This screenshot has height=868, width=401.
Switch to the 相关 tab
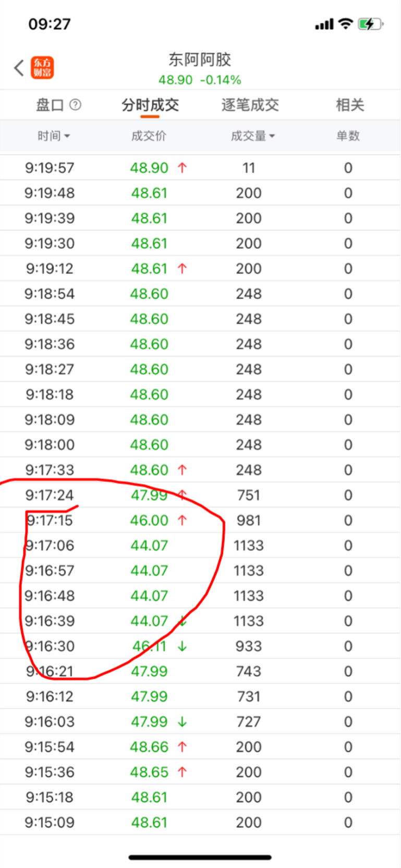(x=349, y=105)
